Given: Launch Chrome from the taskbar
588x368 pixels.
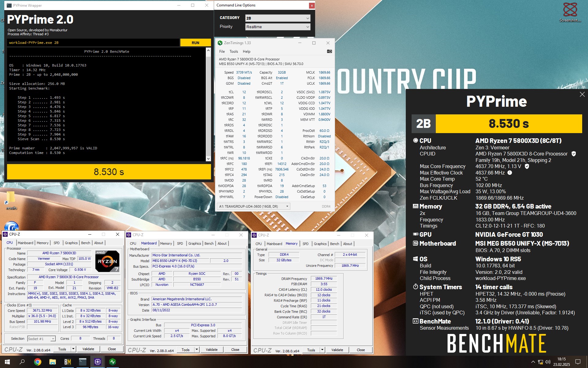Looking at the screenshot, I should click(x=37, y=362).
